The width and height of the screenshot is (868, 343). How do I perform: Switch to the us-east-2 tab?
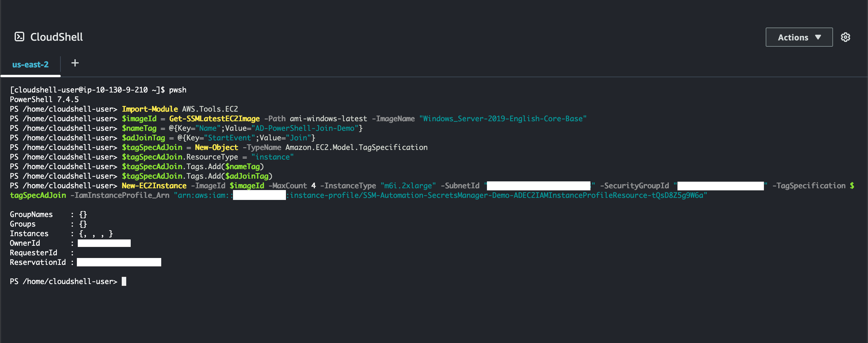tap(30, 64)
